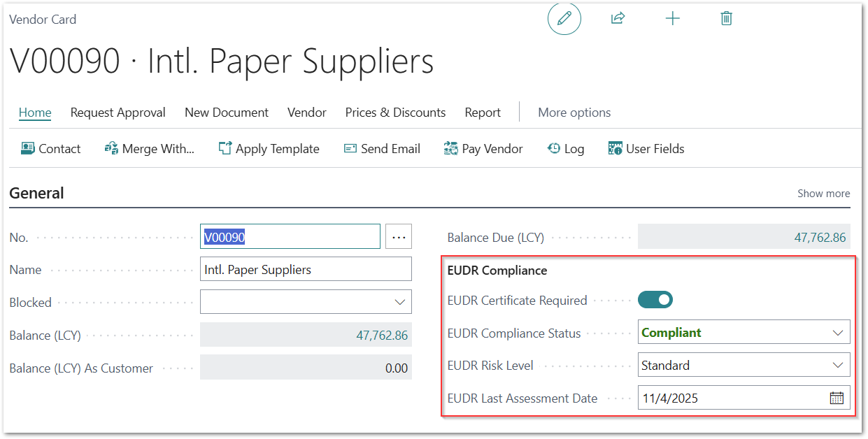Open the Prices & Discounts menu

[x=395, y=113]
